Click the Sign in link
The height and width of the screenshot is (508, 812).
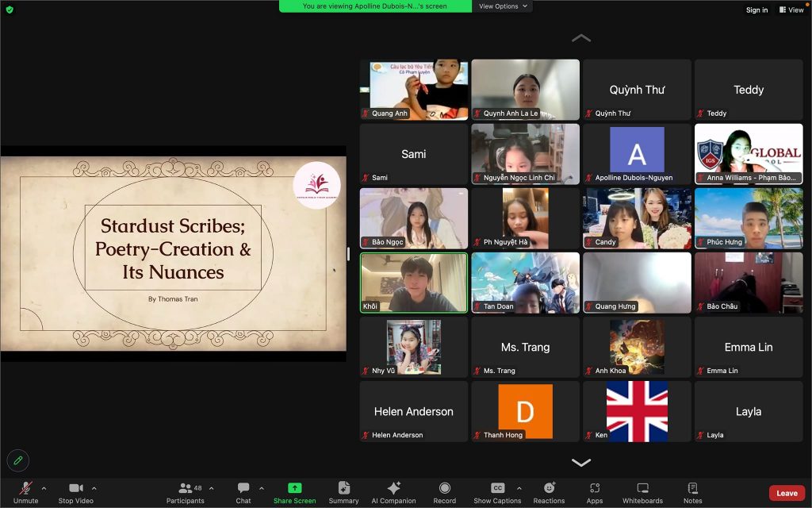point(756,10)
